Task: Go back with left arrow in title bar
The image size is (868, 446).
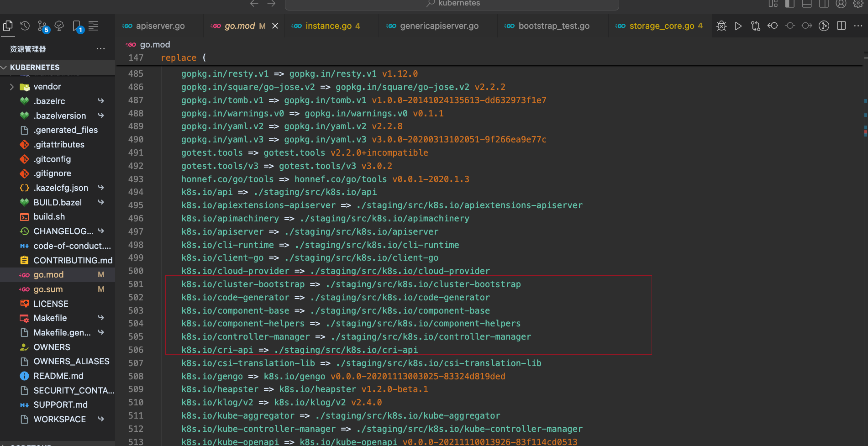Action: click(254, 4)
